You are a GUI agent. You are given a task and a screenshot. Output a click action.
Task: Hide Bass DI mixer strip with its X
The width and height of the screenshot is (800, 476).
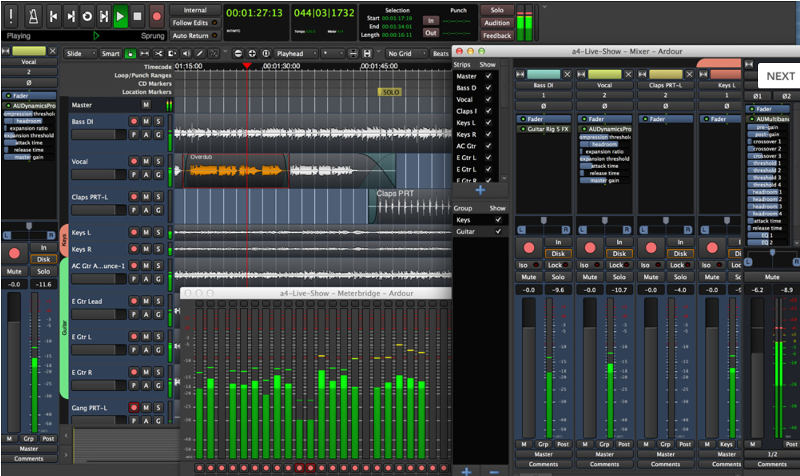567,74
